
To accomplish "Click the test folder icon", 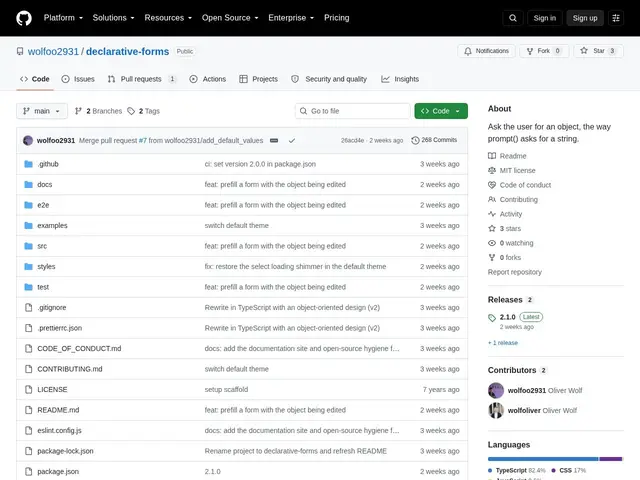I will click(28, 287).
